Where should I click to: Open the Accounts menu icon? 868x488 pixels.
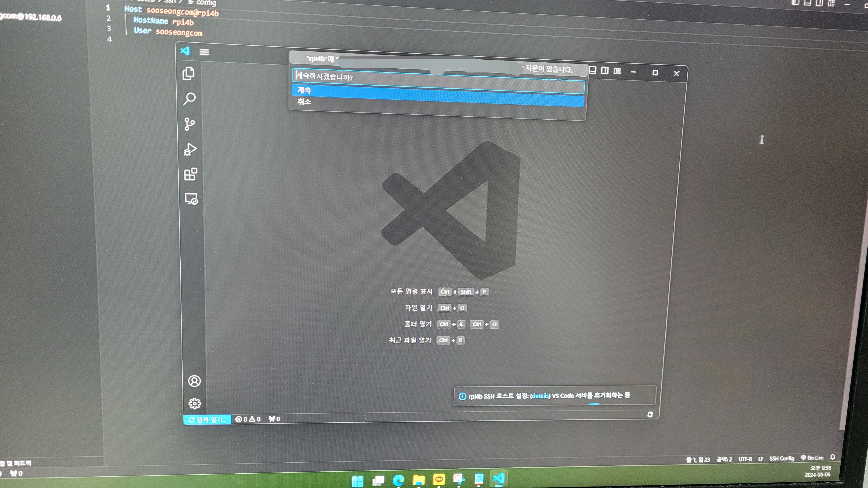tap(194, 381)
